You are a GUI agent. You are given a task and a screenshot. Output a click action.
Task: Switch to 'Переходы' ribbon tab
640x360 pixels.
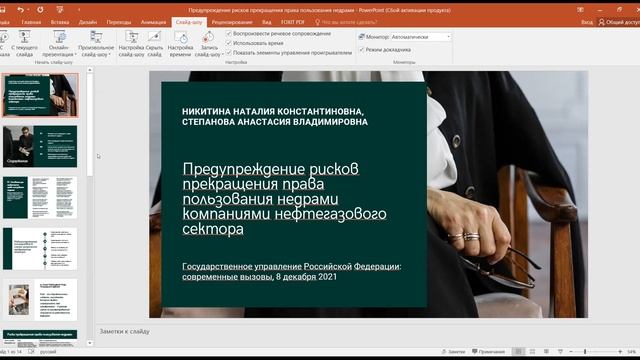[x=119, y=22]
